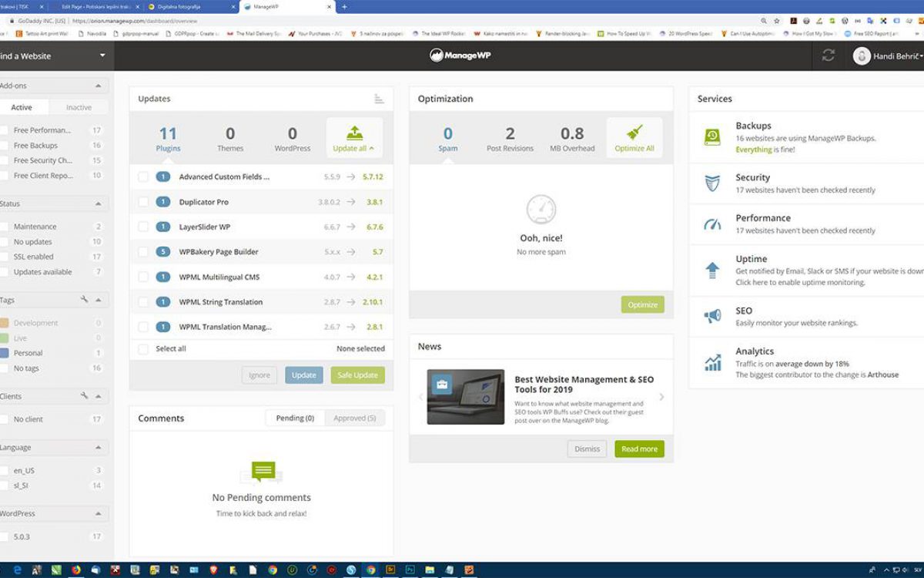
Task: Switch to the Inactive add-ons tab
Action: (79, 107)
